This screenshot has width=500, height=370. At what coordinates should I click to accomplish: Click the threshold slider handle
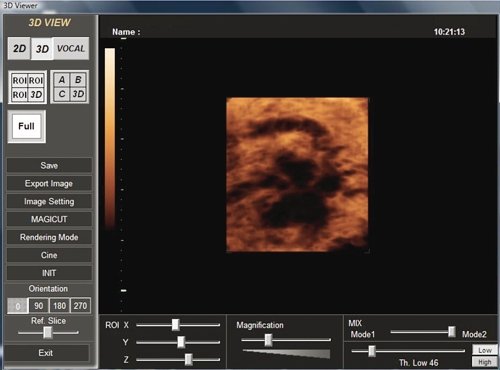(x=372, y=351)
